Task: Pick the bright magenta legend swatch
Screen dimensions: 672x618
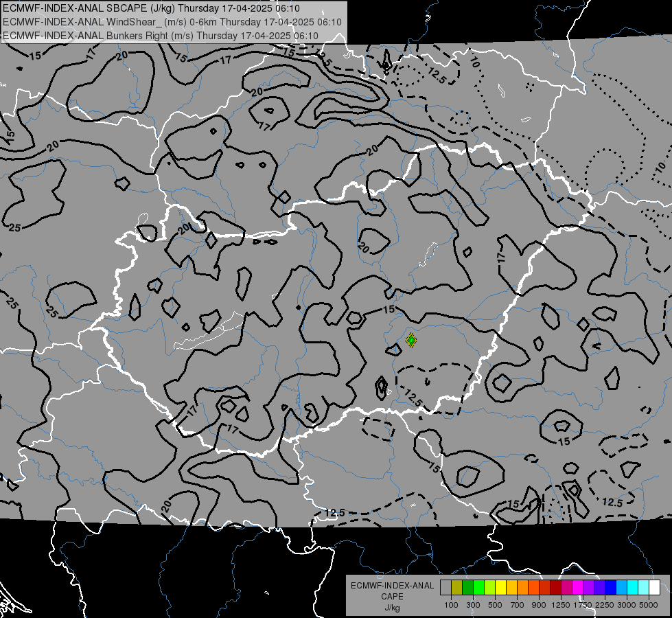Action: pyautogui.click(x=578, y=588)
